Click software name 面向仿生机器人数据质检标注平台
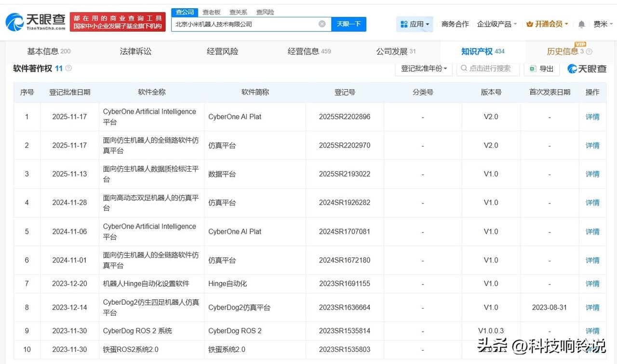The image size is (617, 364). (151, 174)
